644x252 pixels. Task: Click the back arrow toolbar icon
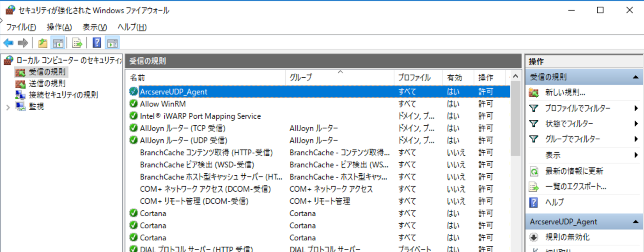[x=8, y=43]
